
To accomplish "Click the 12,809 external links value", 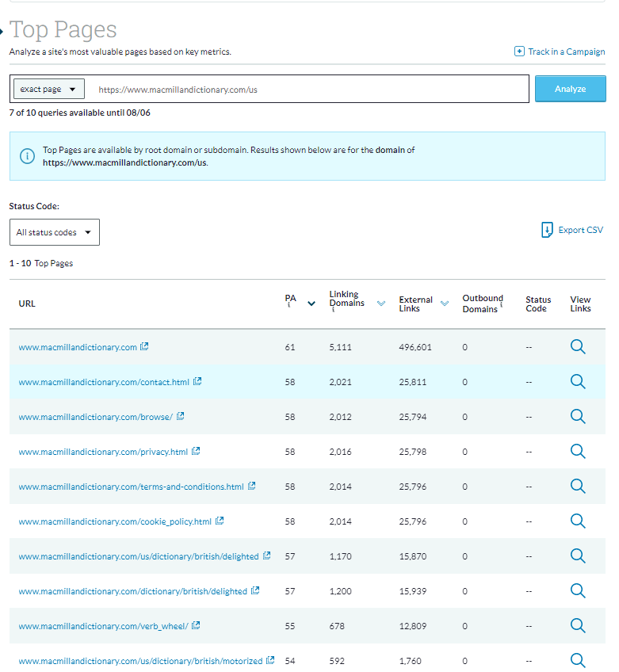I will click(x=412, y=626).
